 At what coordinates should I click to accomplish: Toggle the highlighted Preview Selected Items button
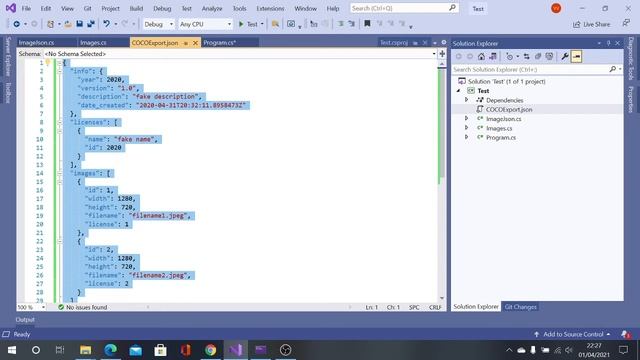576,57
